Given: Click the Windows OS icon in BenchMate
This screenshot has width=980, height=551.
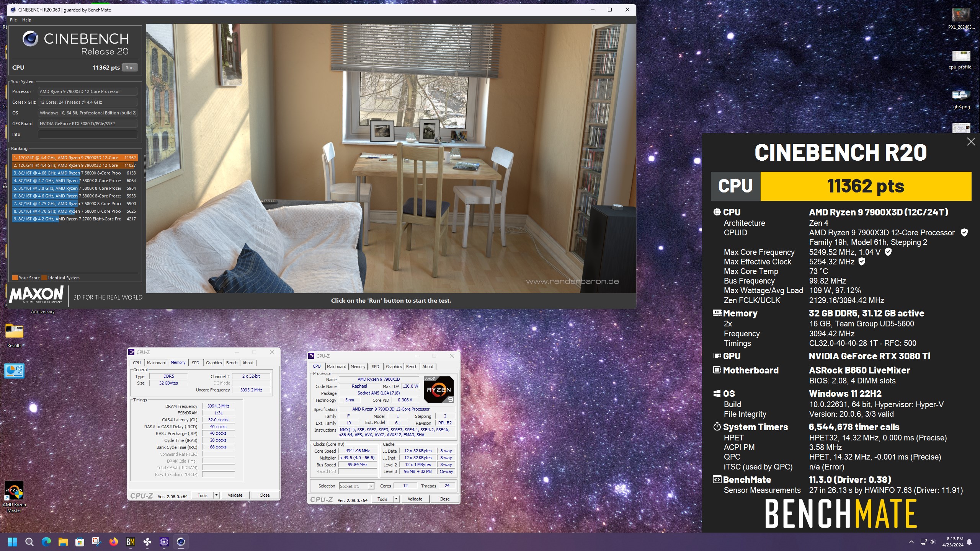Looking at the screenshot, I should 717,394.
